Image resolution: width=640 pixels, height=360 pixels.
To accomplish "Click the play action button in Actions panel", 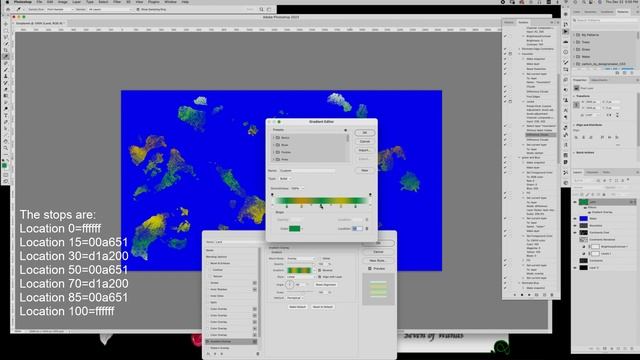I will pos(529,295).
